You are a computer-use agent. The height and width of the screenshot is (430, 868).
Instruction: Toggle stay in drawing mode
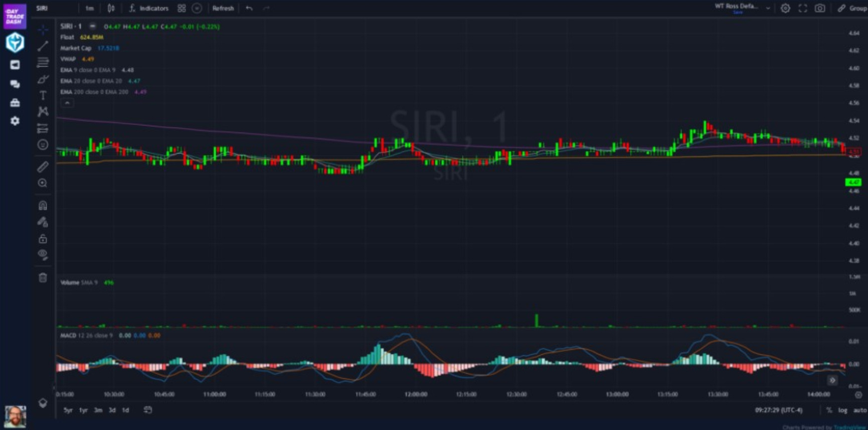[43, 222]
